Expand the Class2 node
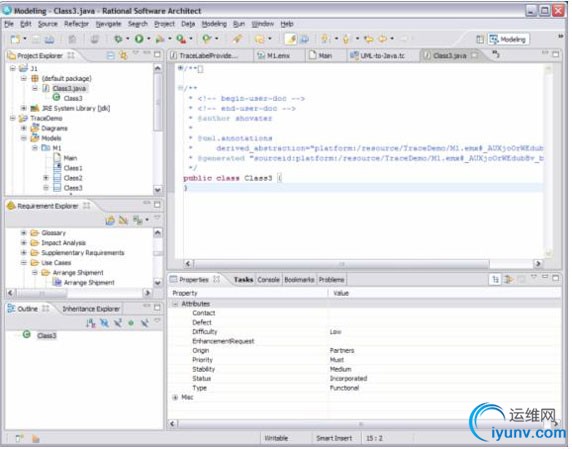The height and width of the screenshot is (449, 572). (46, 178)
